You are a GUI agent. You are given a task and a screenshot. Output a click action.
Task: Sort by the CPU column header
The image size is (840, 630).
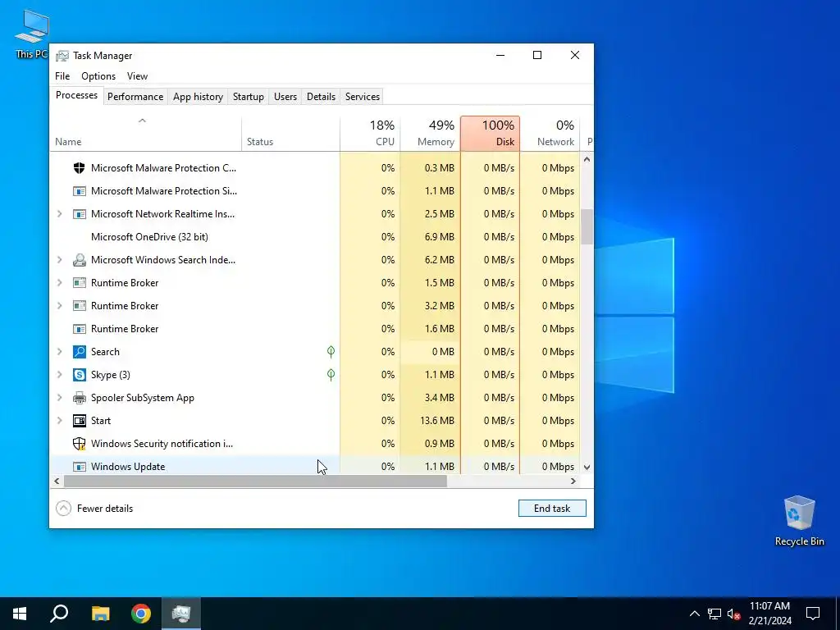tap(370, 134)
